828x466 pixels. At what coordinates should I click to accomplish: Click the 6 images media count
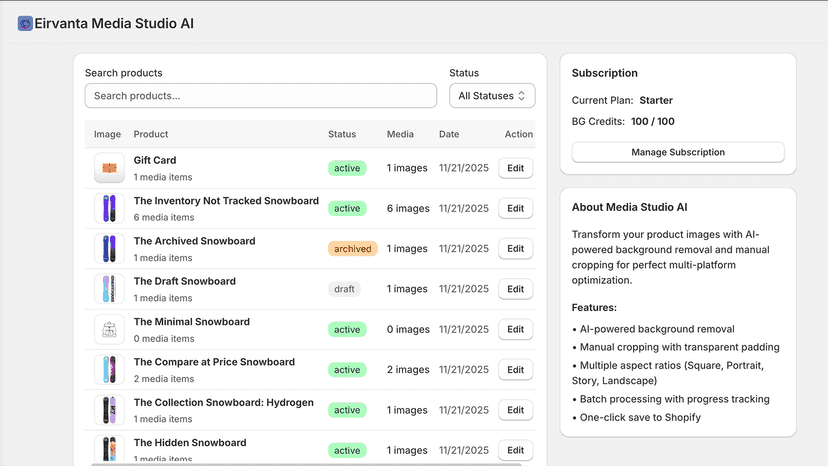[x=408, y=208]
